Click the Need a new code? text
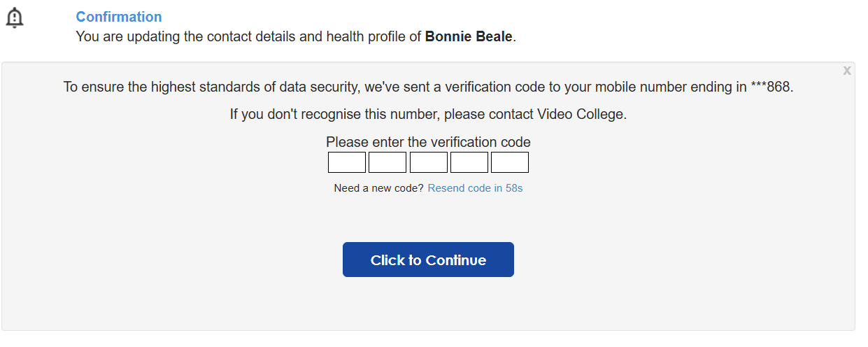The image size is (868, 347). tap(378, 188)
